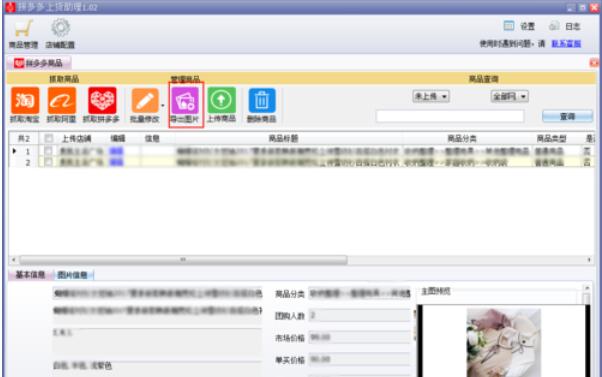
Task: Click the 上传店铺 column header
Action: pos(77,138)
